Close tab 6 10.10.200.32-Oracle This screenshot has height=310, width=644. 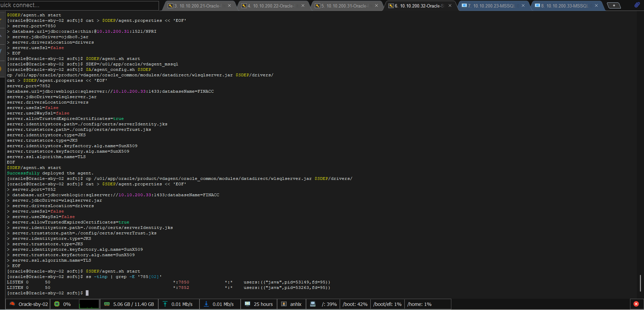tap(450, 6)
